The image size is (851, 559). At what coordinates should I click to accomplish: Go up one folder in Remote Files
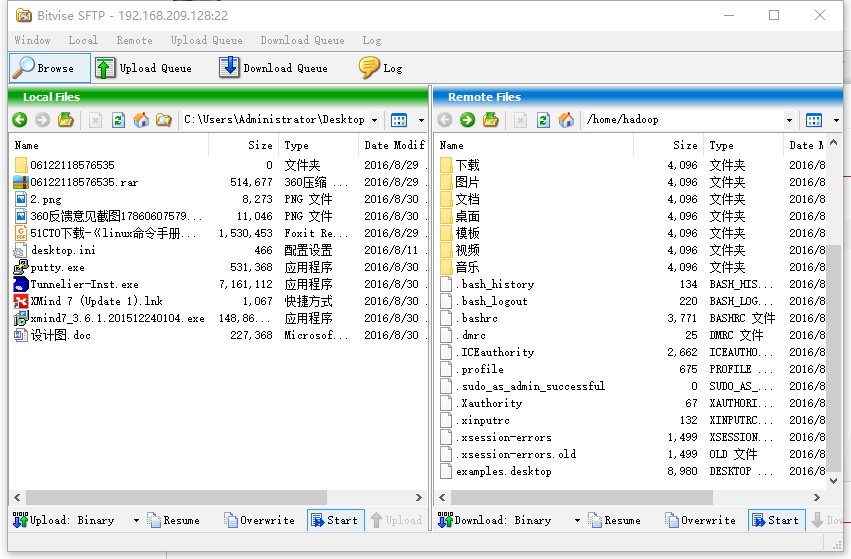click(x=491, y=119)
